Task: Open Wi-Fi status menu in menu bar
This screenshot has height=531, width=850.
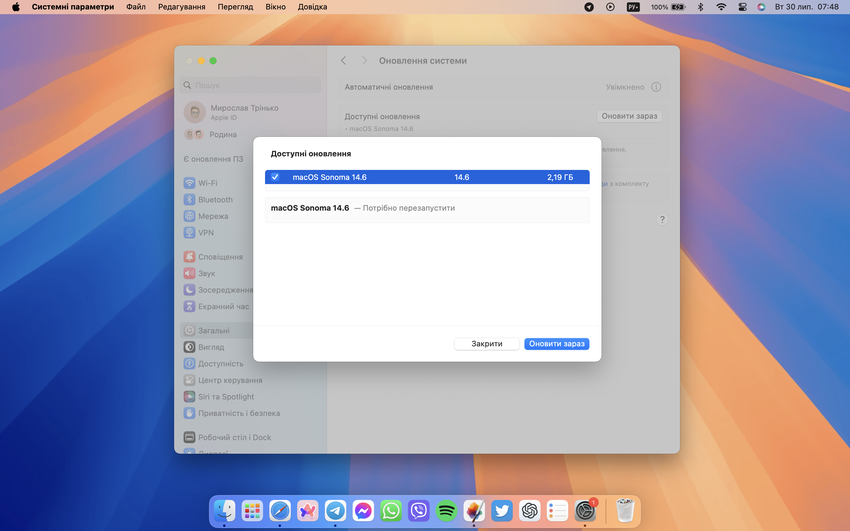Action: click(x=721, y=7)
